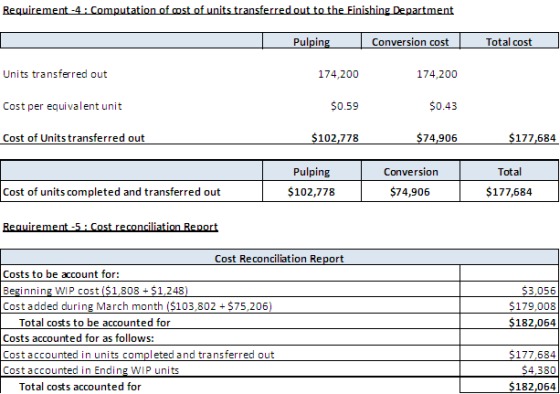Click the 'Total' header without 'cost'
The height and width of the screenshot is (394, 560).
[x=510, y=172]
